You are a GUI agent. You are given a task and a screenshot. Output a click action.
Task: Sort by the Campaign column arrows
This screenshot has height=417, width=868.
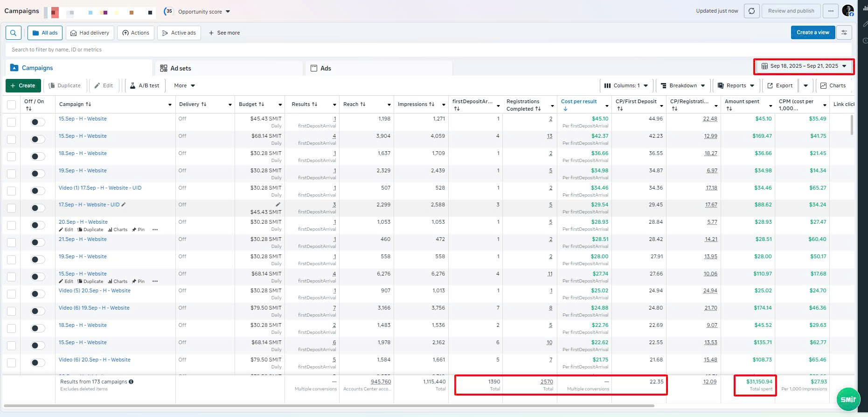(x=89, y=104)
